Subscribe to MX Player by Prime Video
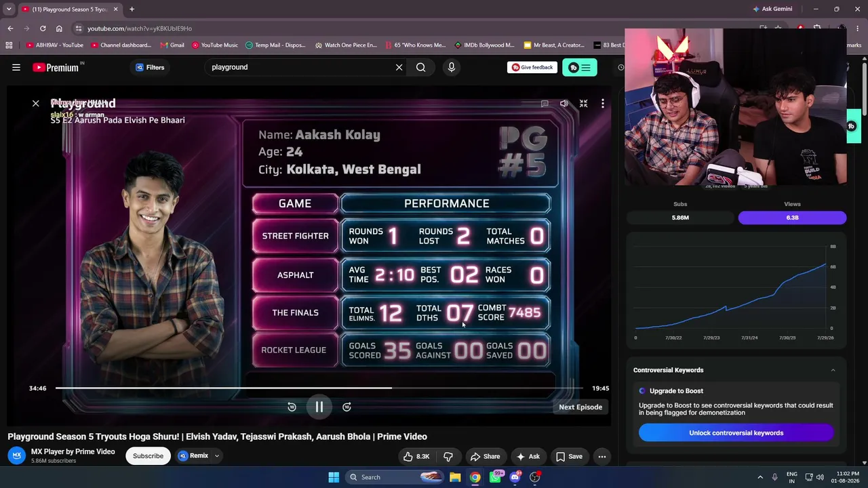Screen dimensions: 868x488 148,455
